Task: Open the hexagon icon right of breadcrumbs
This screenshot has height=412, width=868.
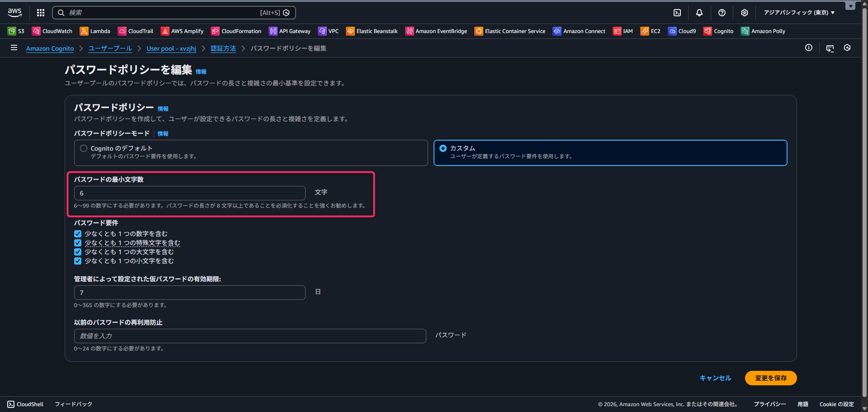Action: (847, 47)
